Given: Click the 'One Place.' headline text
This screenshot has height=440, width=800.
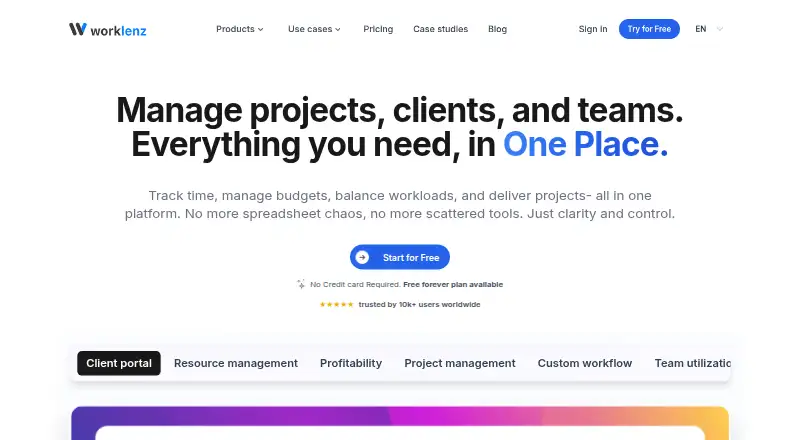Looking at the screenshot, I should 585,144.
